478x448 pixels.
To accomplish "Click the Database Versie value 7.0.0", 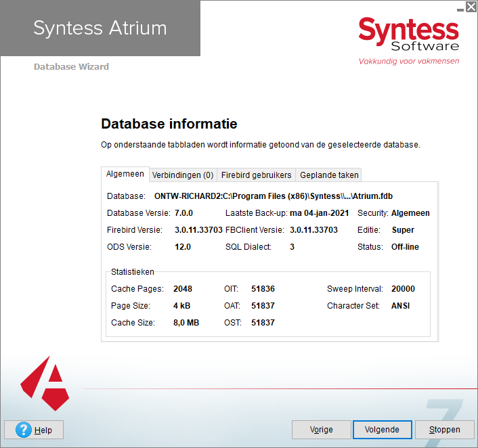I will pos(183,213).
